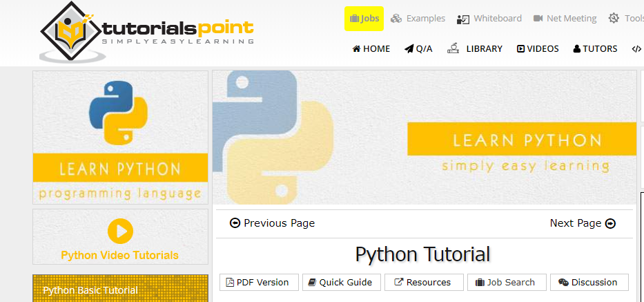Open the Resources button
This screenshot has width=644, height=302.
click(x=424, y=282)
